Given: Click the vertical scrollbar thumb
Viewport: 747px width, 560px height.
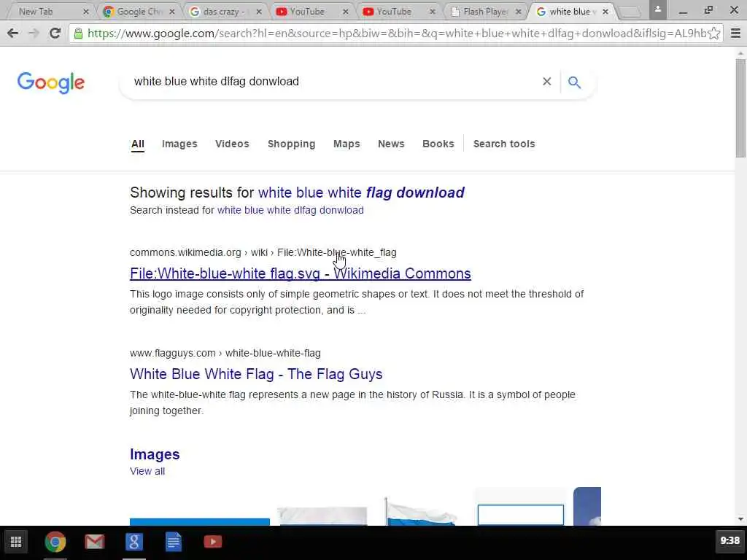Looking at the screenshot, I should pyautogui.click(x=740, y=108).
